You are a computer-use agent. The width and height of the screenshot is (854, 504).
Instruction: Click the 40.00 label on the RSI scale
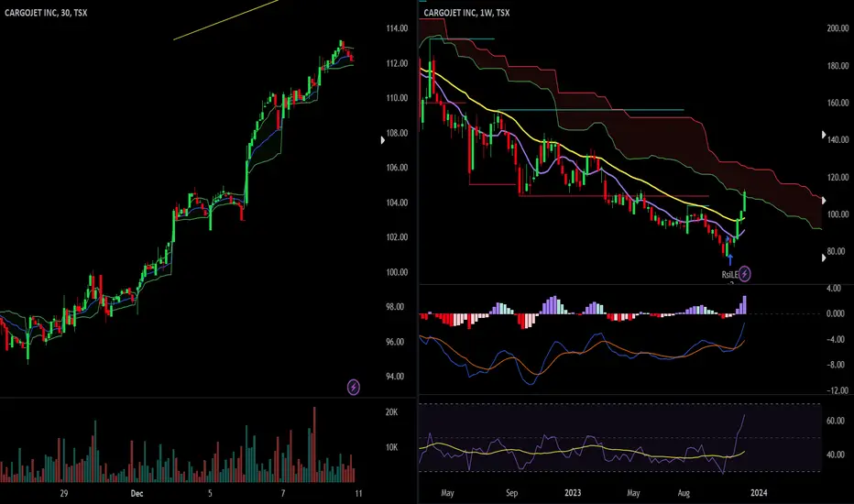click(836, 455)
